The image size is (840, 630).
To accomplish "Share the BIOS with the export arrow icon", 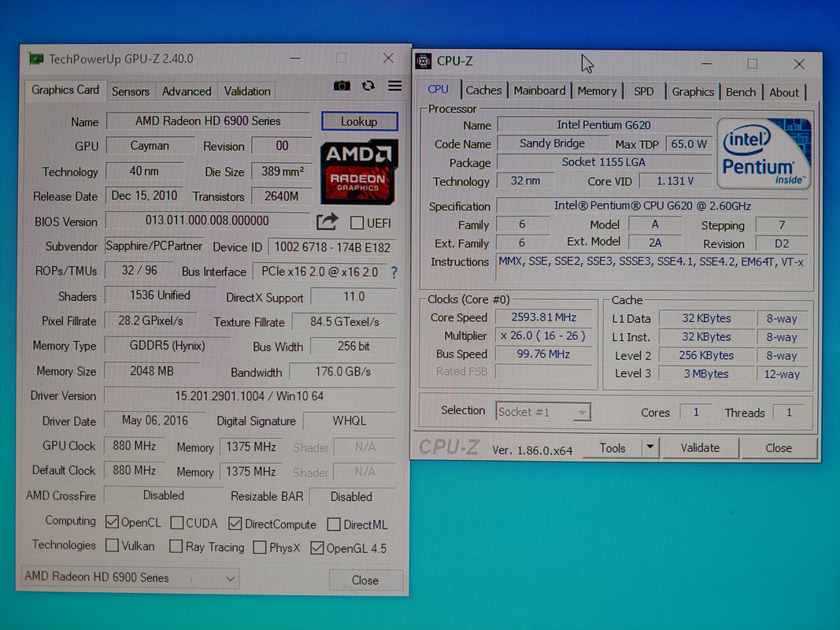I will pyautogui.click(x=327, y=222).
